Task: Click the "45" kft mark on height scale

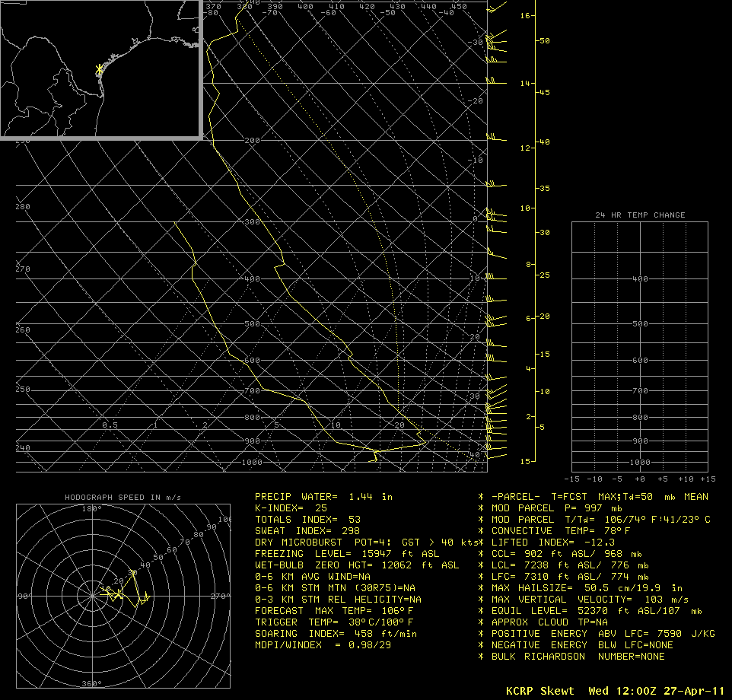Action: (x=545, y=93)
